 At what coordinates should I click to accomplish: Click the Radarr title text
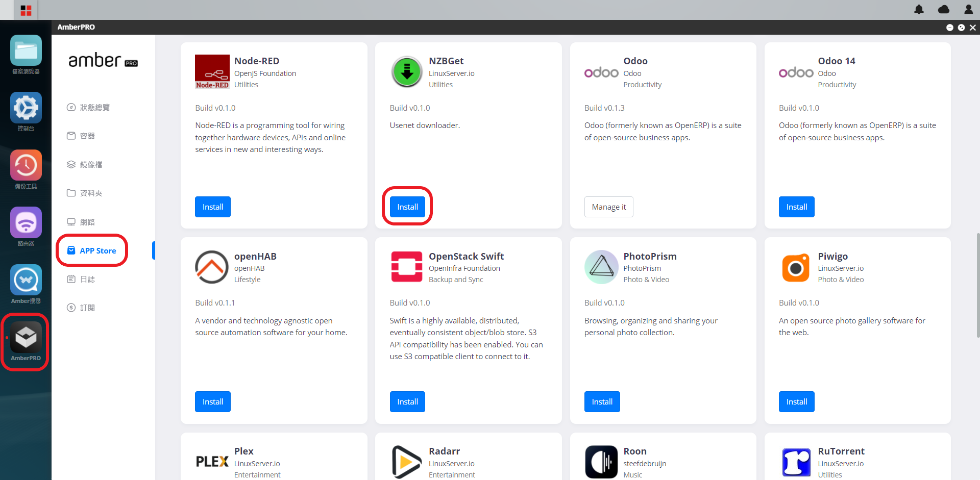445,451
